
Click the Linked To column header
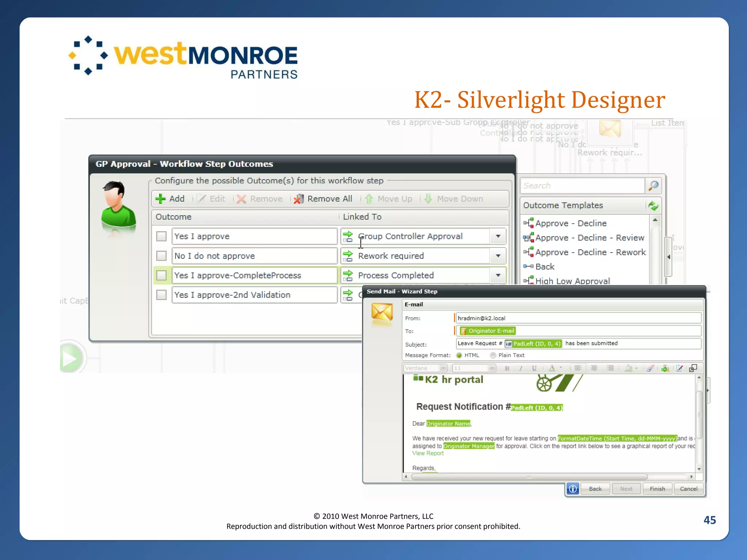point(362,217)
